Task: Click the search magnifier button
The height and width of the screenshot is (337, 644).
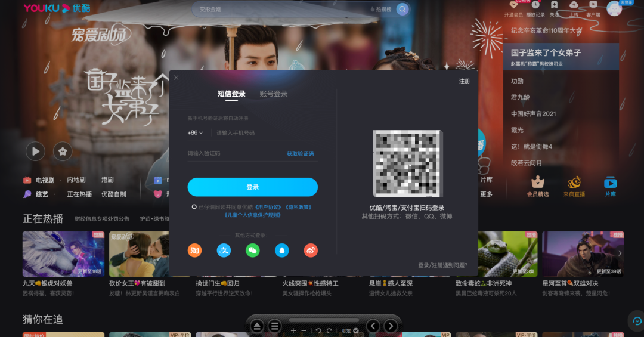Action: click(x=402, y=9)
